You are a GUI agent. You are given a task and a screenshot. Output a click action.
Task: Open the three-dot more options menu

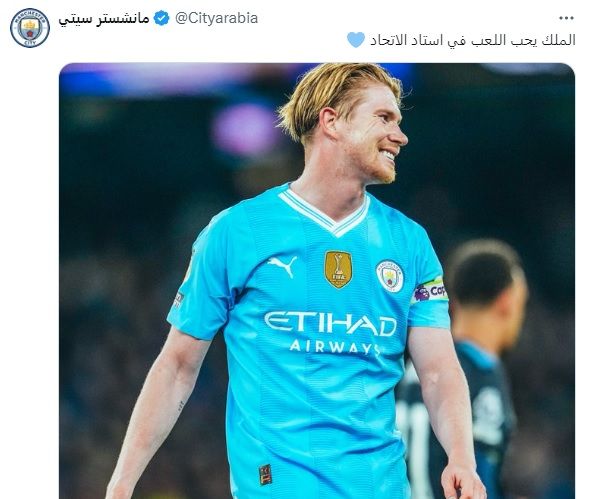click(566, 18)
